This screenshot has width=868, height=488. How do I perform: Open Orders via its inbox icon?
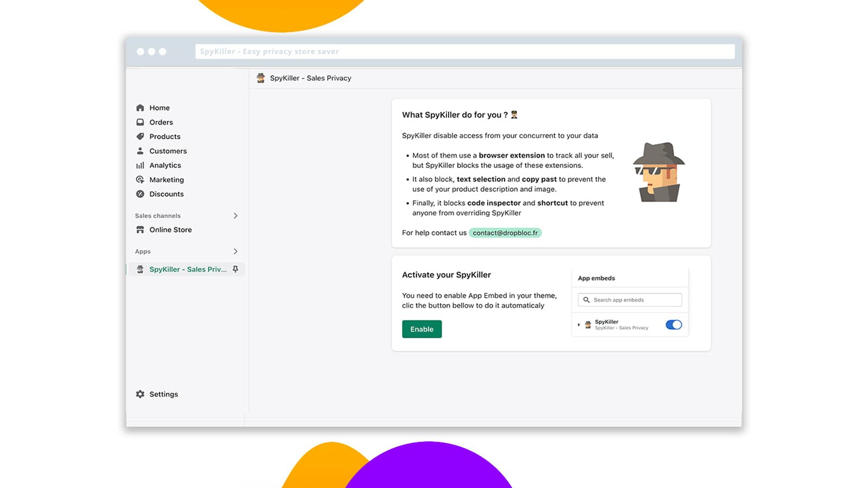point(140,123)
